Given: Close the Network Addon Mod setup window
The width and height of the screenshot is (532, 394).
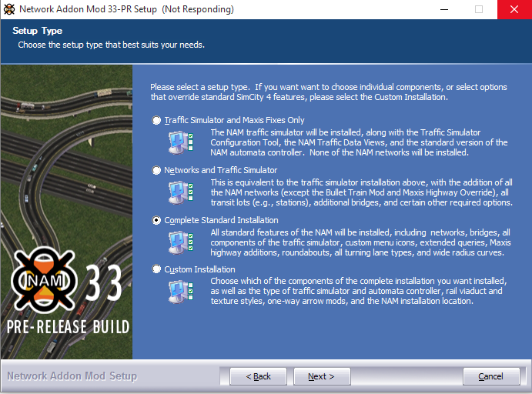Looking at the screenshot, I should (514, 9).
